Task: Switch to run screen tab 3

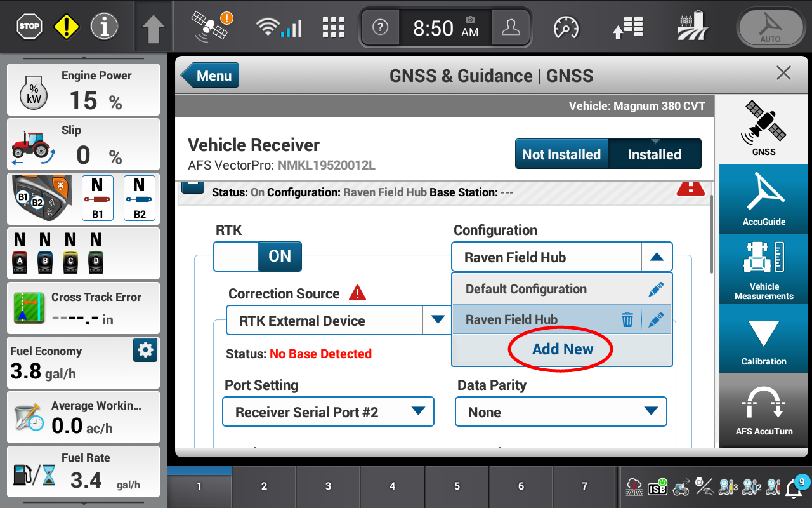Action: click(328, 486)
